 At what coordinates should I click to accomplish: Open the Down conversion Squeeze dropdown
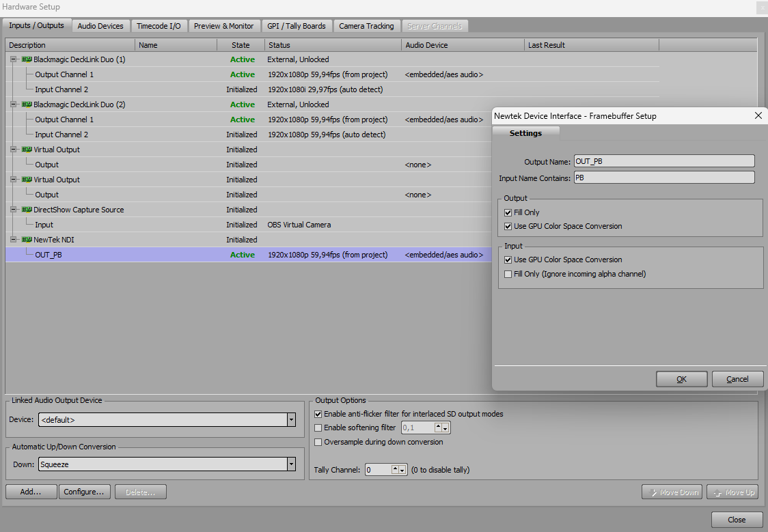pyautogui.click(x=292, y=464)
